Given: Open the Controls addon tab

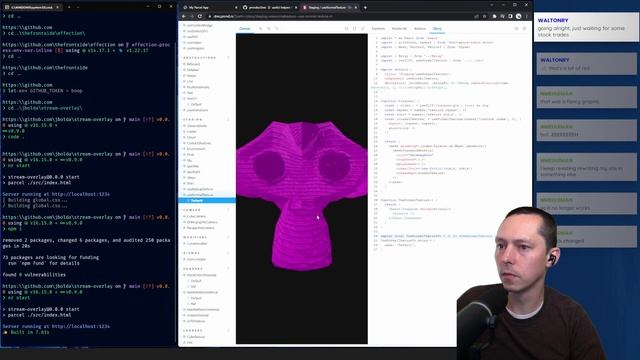Looking at the screenshot, I should point(378,29).
